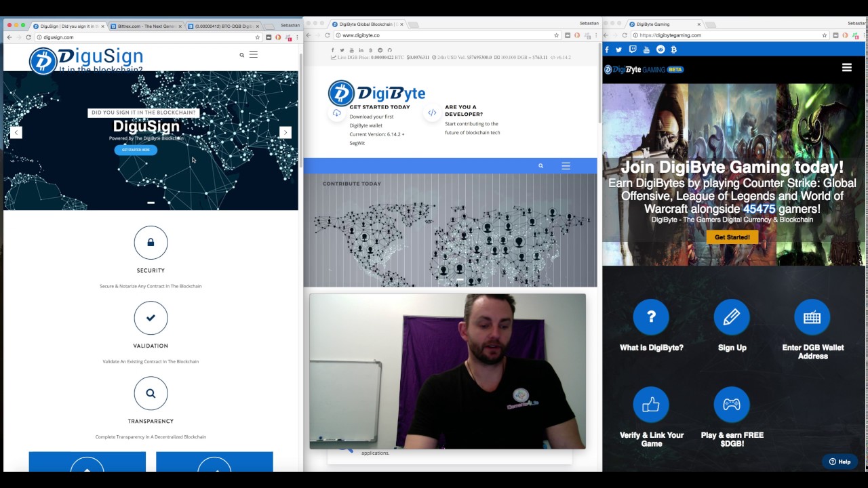This screenshot has height=488, width=868.
Task: Click the developer code brackets icon
Action: [432, 113]
